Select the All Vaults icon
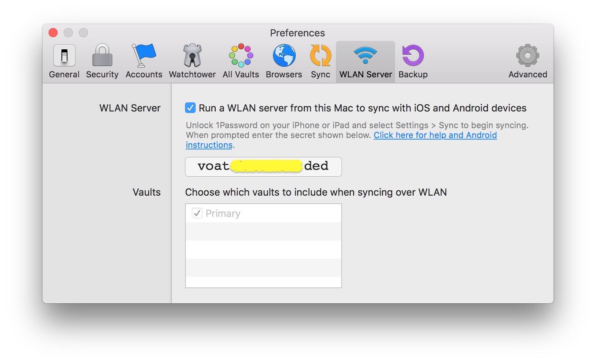The image size is (596, 364). [241, 61]
